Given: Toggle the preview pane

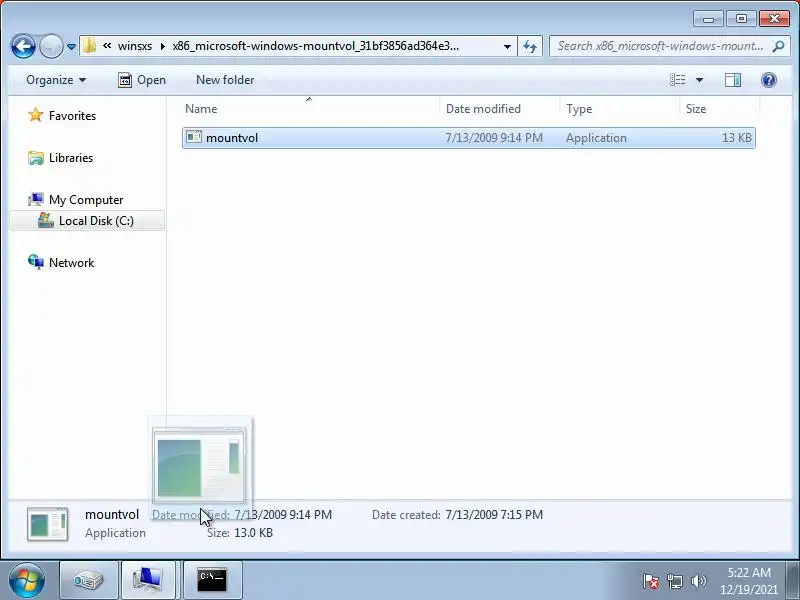Looking at the screenshot, I should [733, 80].
